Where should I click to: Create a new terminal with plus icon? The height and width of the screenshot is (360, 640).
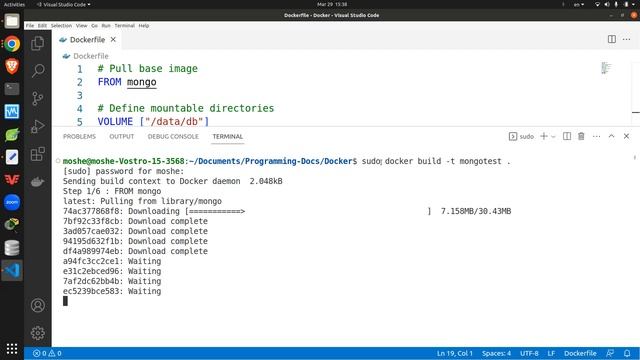click(544, 136)
